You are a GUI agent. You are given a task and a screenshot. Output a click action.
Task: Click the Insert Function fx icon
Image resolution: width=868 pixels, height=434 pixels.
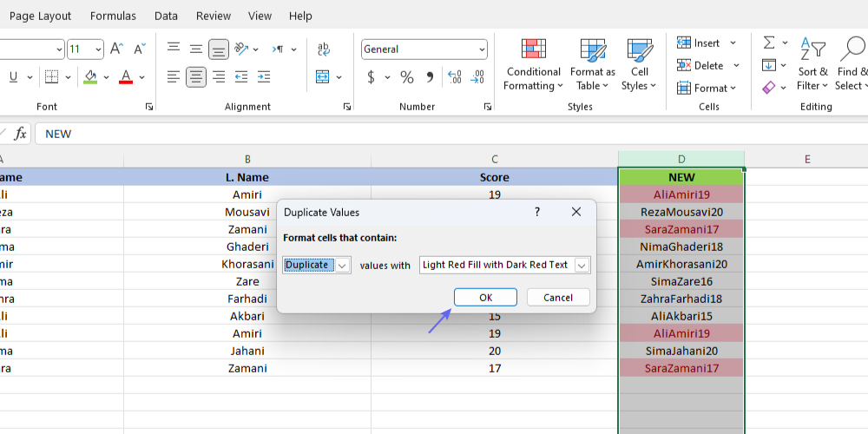coord(20,134)
